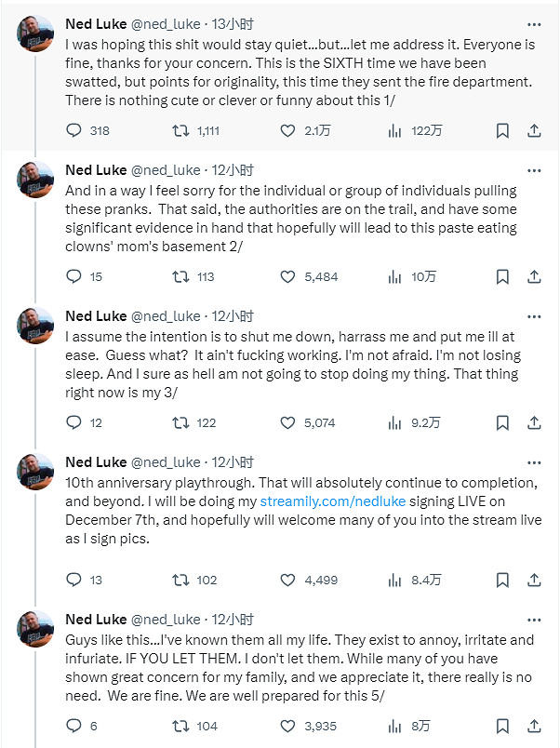Open the @ned_luke handle on the last tweet

point(166,619)
